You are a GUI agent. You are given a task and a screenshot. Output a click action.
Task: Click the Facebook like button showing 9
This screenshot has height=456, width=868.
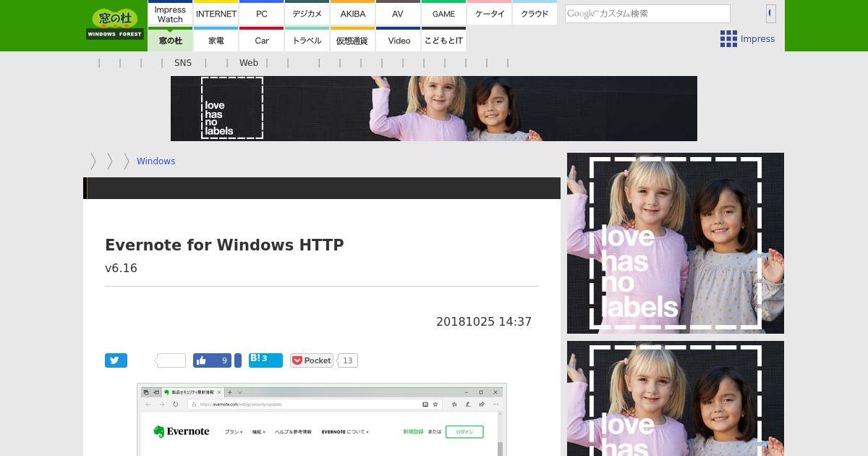tap(212, 360)
